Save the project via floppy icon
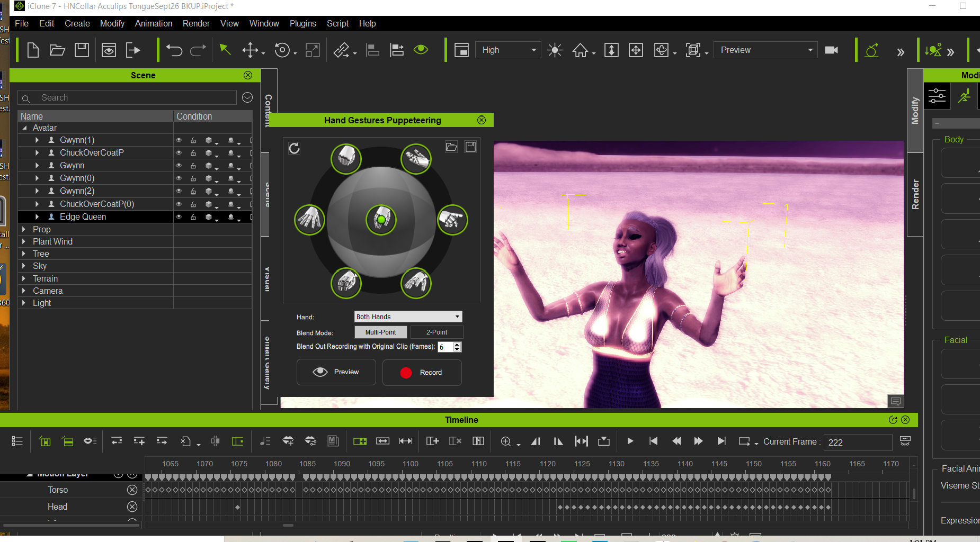Image resolution: width=980 pixels, height=542 pixels. point(82,50)
